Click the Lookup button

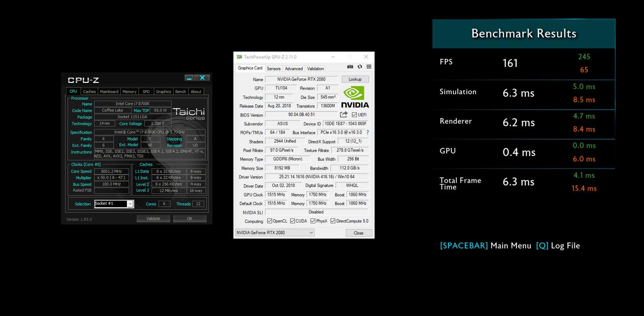(355, 79)
